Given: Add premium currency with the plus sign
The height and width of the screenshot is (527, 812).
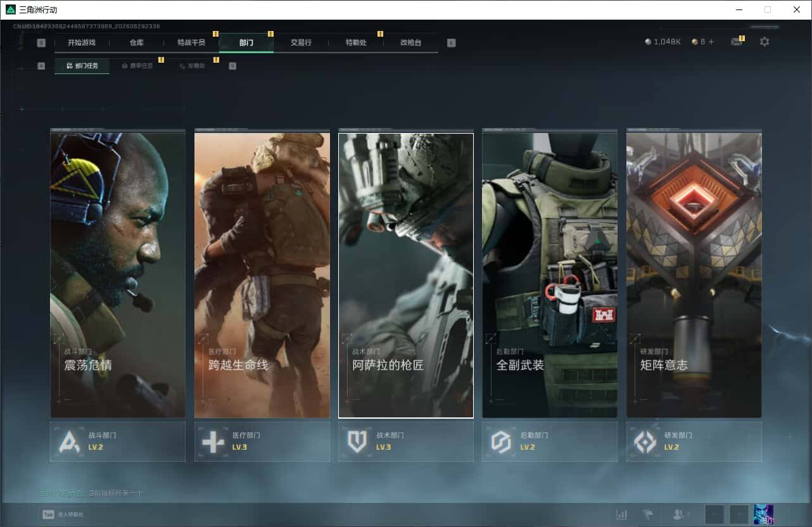Looking at the screenshot, I should point(711,42).
